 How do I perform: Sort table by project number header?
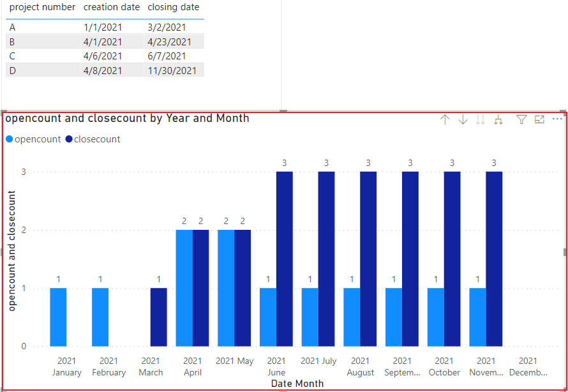click(x=42, y=7)
